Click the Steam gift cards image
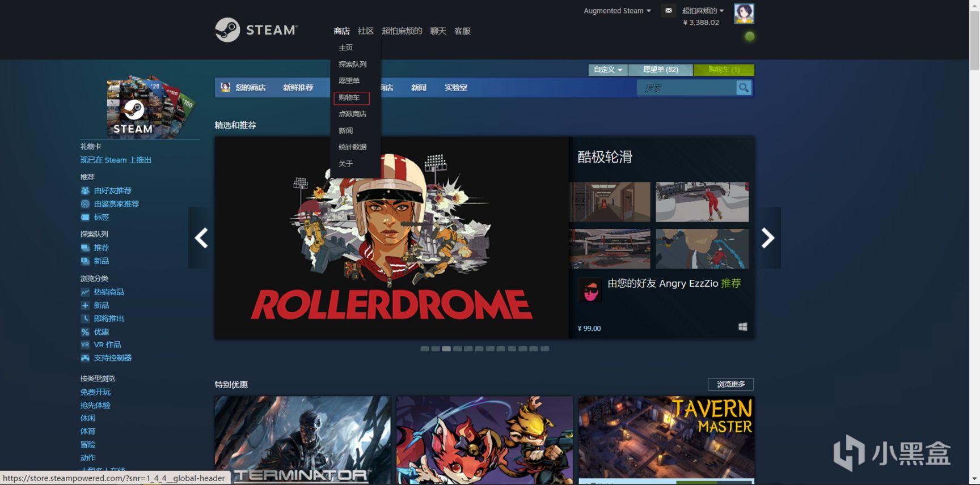The image size is (980, 485). [x=150, y=107]
